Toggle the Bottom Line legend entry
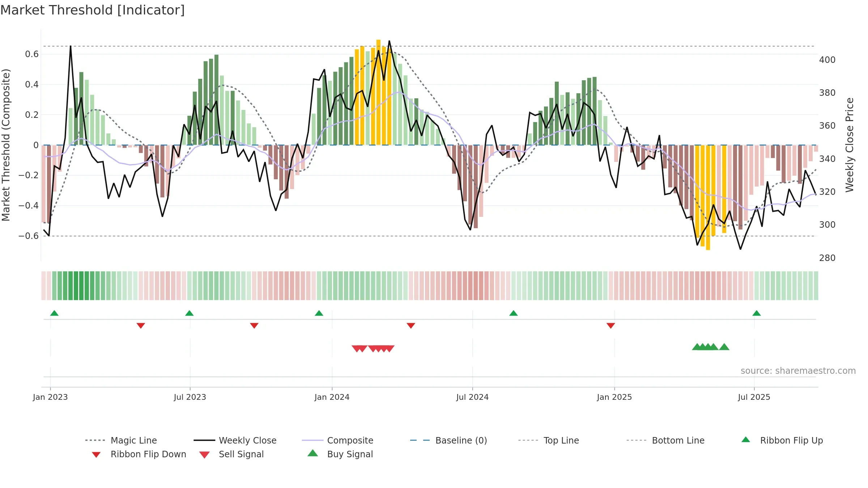 pyautogui.click(x=665, y=440)
